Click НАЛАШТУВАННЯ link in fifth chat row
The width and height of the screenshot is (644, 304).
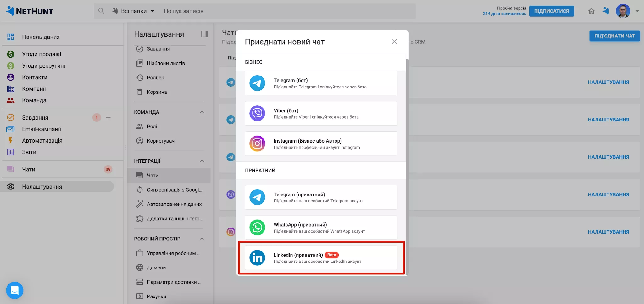pos(608,232)
